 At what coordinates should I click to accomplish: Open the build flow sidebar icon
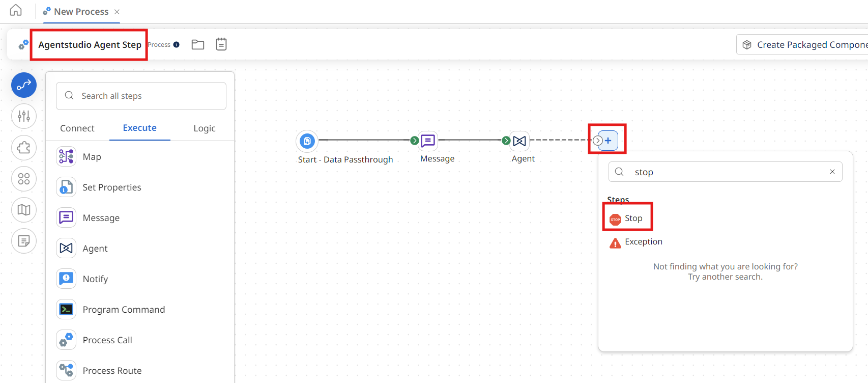click(x=24, y=85)
